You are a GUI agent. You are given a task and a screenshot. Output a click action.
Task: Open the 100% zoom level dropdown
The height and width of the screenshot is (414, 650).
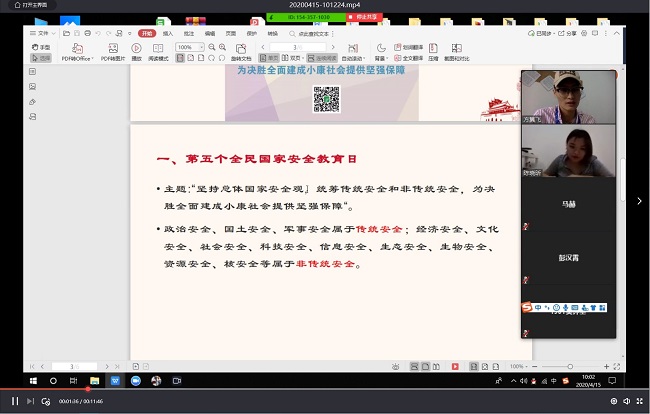pos(190,47)
